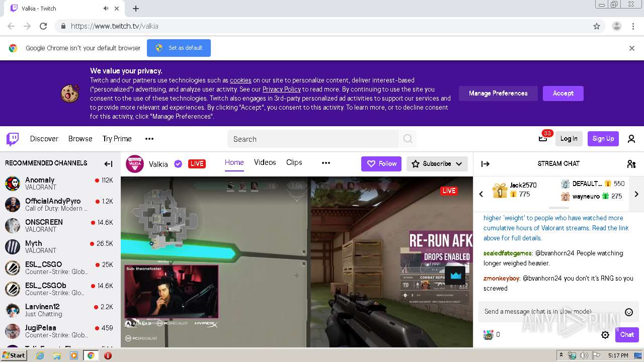Screen dimensions: 644x362
Task: Open the channel's more tabs ellipsis
Action: click(x=326, y=163)
